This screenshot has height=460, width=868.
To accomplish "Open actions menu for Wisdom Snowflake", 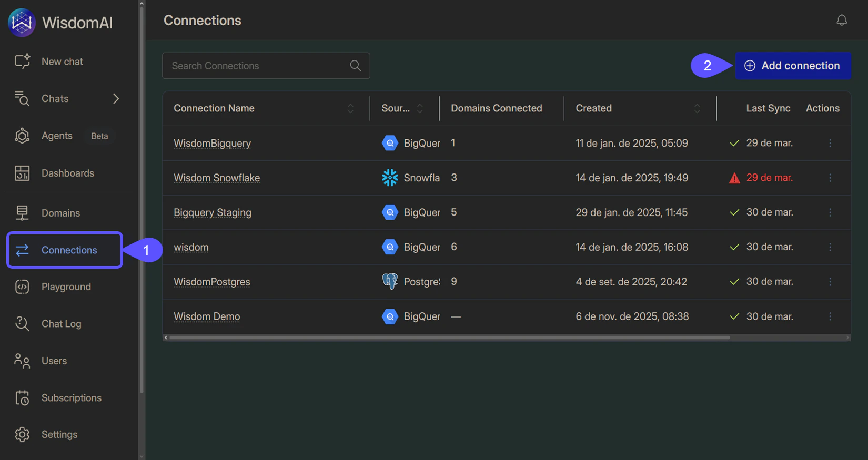I will (830, 178).
